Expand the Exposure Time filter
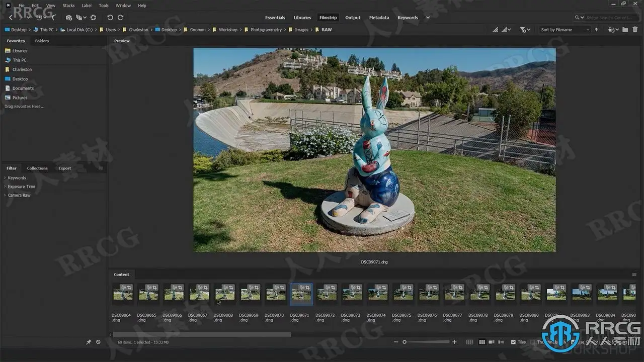Screen dimensions: 644x362 coord(21,187)
